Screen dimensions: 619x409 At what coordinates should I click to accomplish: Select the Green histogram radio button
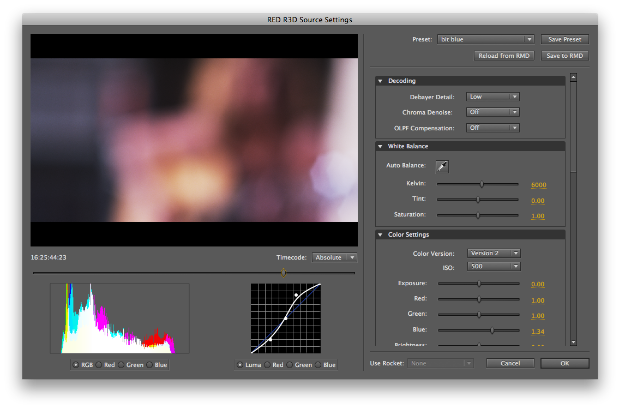[121, 365]
